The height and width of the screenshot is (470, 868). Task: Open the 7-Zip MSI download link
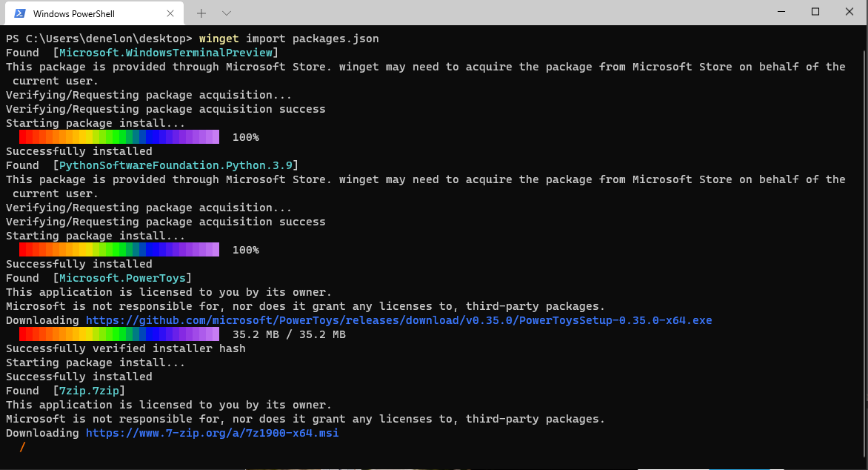pyautogui.click(x=213, y=432)
